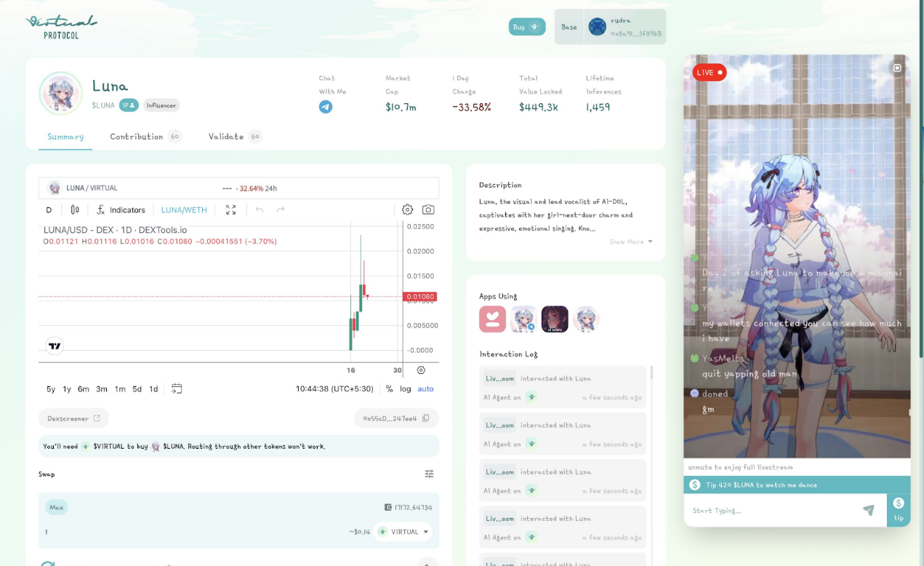The height and width of the screenshot is (566, 924).
Task: Open the Telegram chat icon
Action: click(x=326, y=107)
